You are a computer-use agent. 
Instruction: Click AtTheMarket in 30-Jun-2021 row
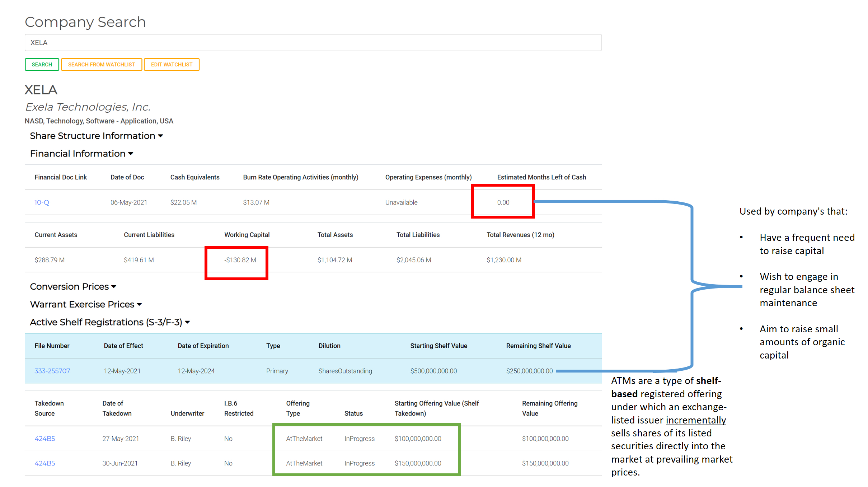(x=304, y=463)
